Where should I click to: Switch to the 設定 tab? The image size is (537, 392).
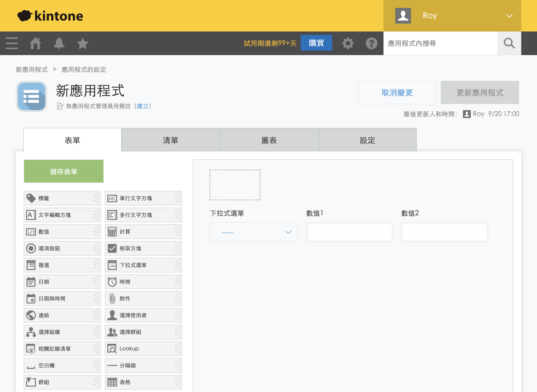367,140
